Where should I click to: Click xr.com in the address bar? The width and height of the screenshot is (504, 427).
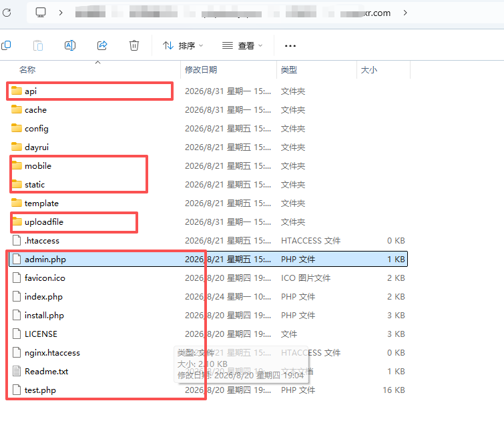[377, 13]
